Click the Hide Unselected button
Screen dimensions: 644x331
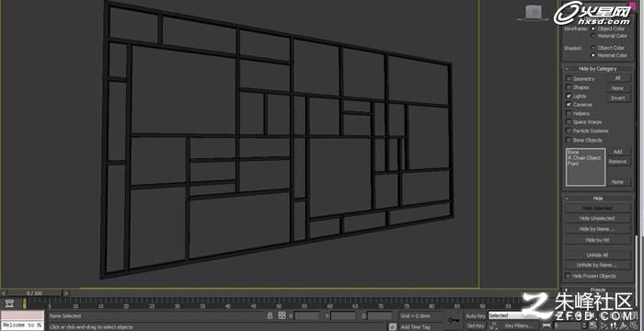(x=597, y=219)
